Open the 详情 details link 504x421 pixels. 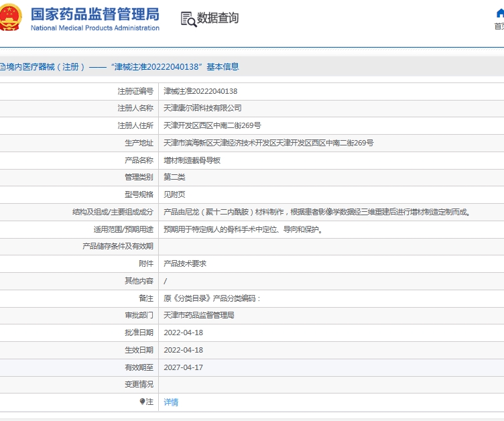171,402
